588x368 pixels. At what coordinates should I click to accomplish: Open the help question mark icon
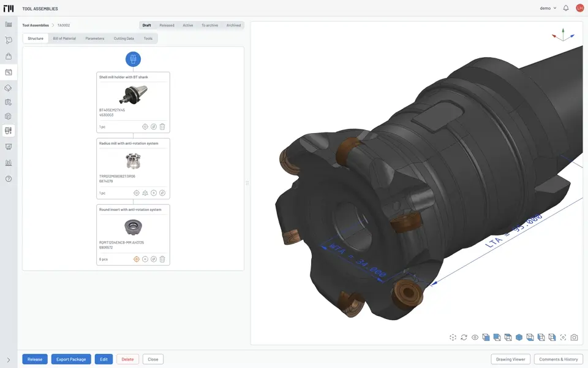tap(8, 178)
